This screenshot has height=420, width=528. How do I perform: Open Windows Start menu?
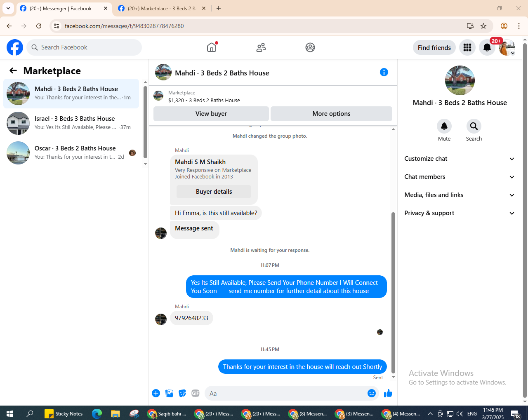[x=10, y=413]
